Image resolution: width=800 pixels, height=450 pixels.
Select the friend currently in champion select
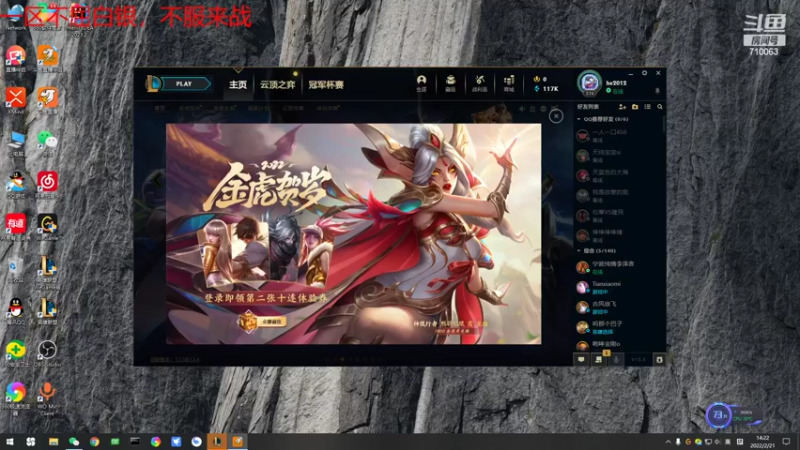click(619, 327)
